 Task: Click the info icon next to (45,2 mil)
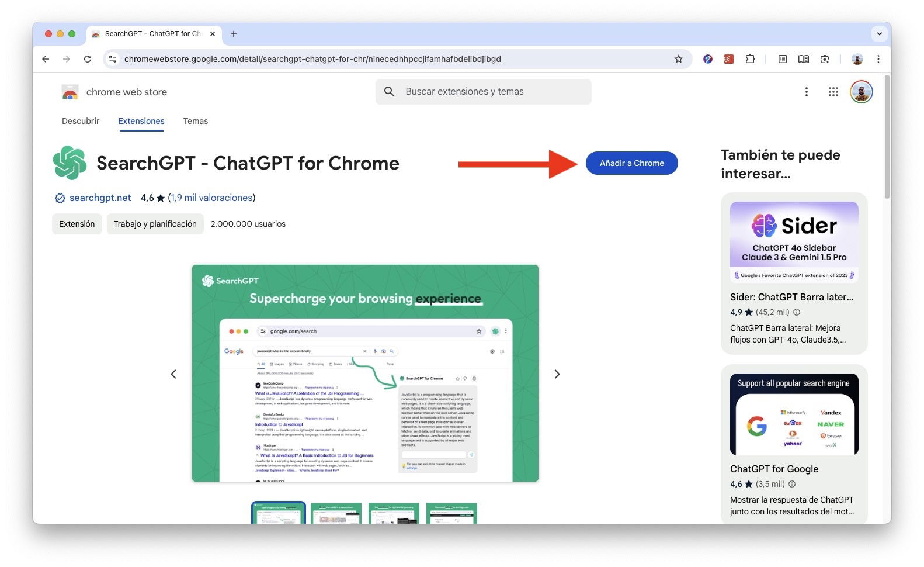click(797, 312)
